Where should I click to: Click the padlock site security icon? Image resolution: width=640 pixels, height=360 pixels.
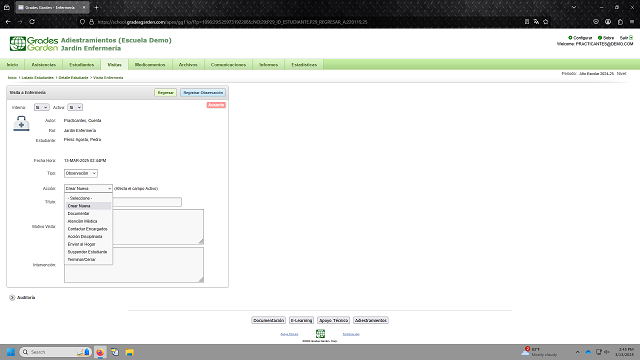(x=91, y=22)
